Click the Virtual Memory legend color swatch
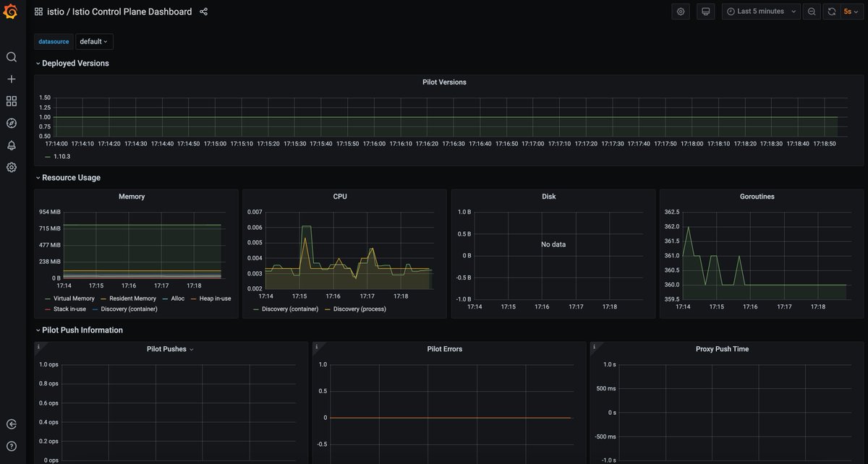Image resolution: width=868 pixels, height=464 pixels. pyautogui.click(x=48, y=298)
